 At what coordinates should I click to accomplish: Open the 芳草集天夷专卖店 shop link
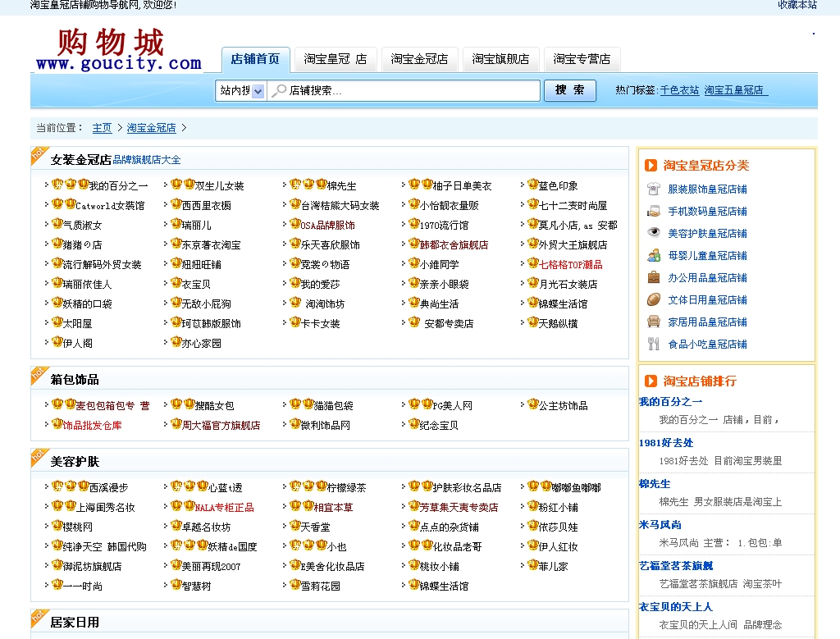pyautogui.click(x=459, y=507)
